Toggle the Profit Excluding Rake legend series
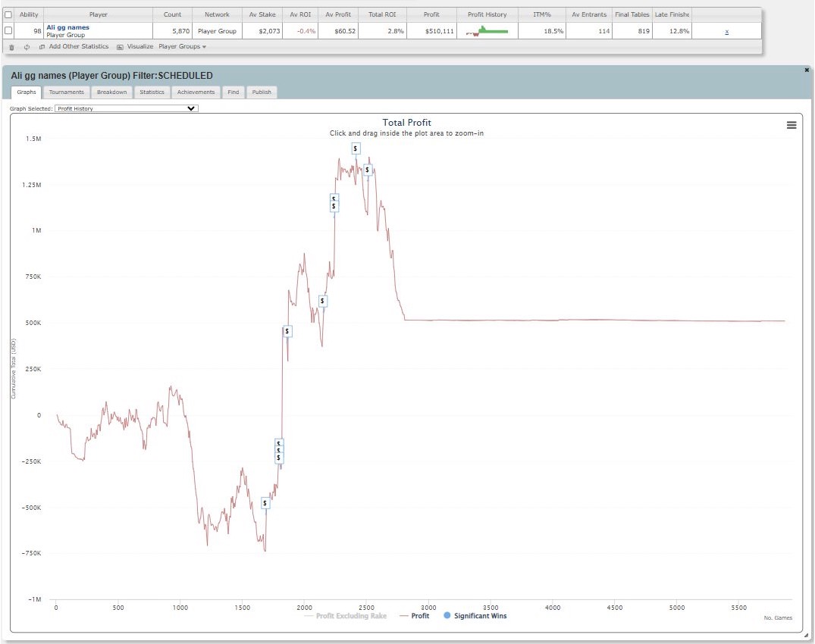 point(350,616)
